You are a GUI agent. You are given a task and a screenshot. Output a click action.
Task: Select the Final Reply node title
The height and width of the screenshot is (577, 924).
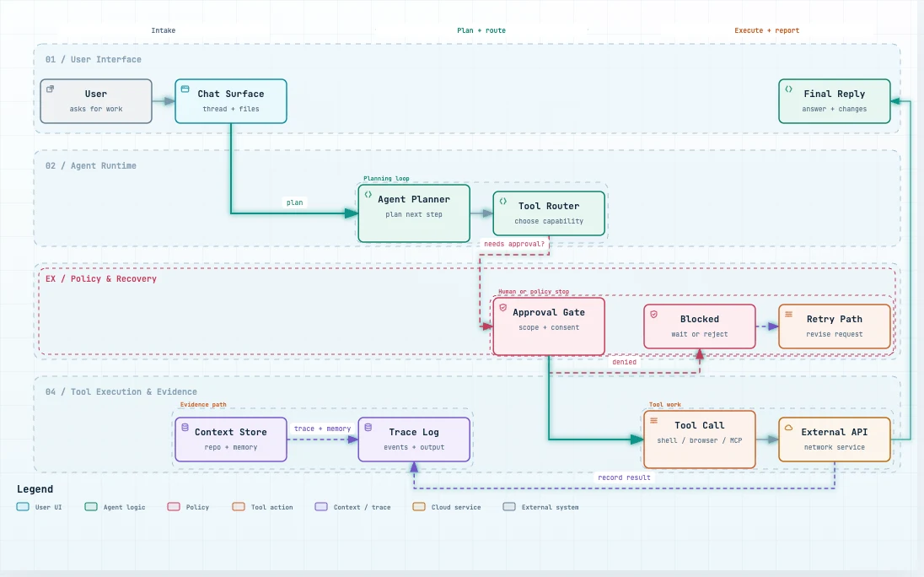click(x=835, y=94)
